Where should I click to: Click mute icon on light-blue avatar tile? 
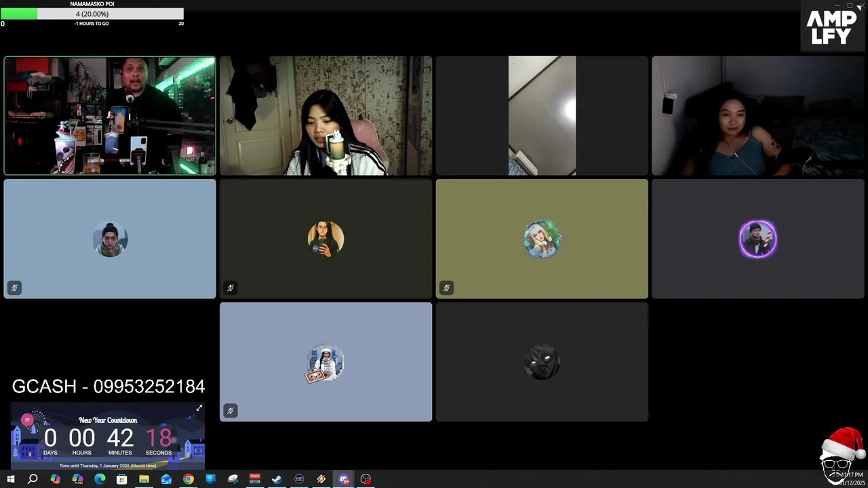click(x=14, y=288)
